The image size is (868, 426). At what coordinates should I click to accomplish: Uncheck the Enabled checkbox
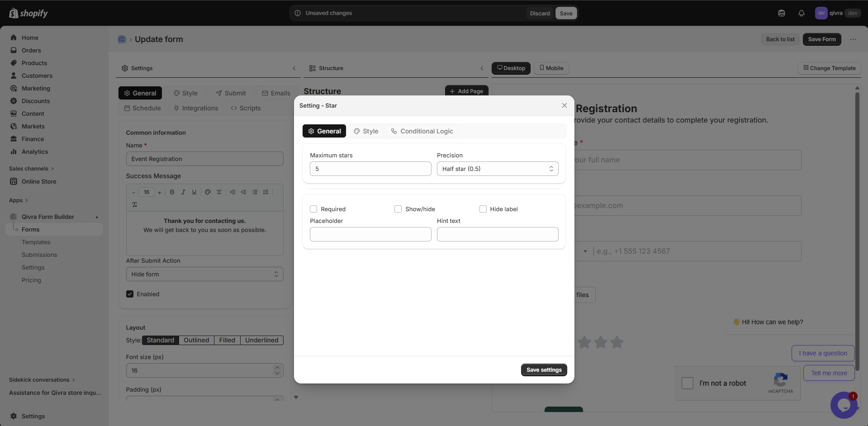[130, 294]
